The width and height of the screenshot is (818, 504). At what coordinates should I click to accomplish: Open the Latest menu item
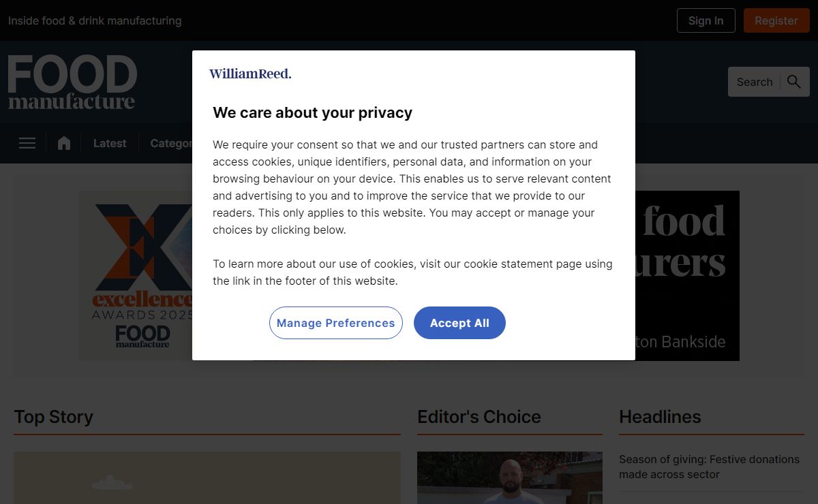pos(110,143)
